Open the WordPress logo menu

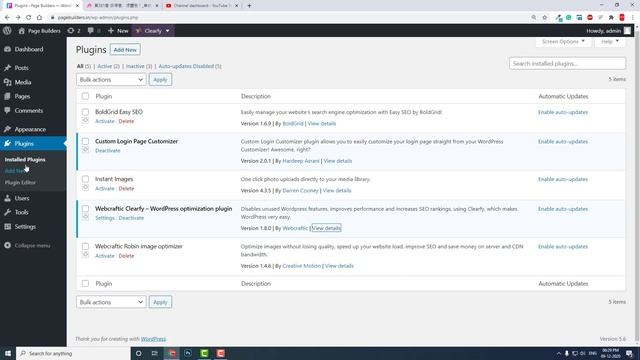(x=7, y=31)
